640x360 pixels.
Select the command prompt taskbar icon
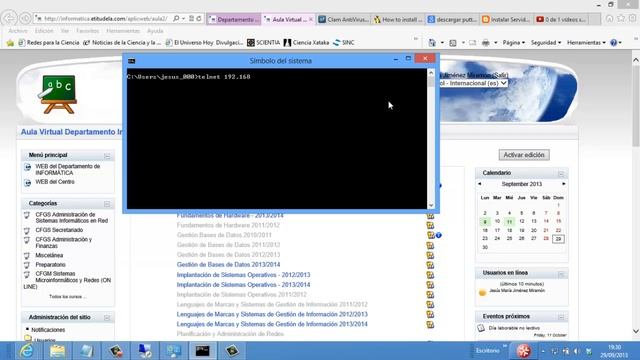(202, 351)
